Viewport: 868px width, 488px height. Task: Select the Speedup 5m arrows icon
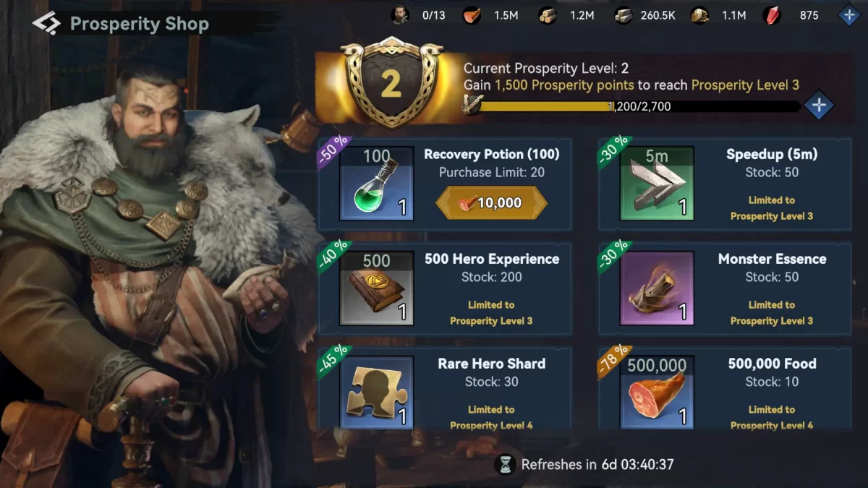coord(657,184)
